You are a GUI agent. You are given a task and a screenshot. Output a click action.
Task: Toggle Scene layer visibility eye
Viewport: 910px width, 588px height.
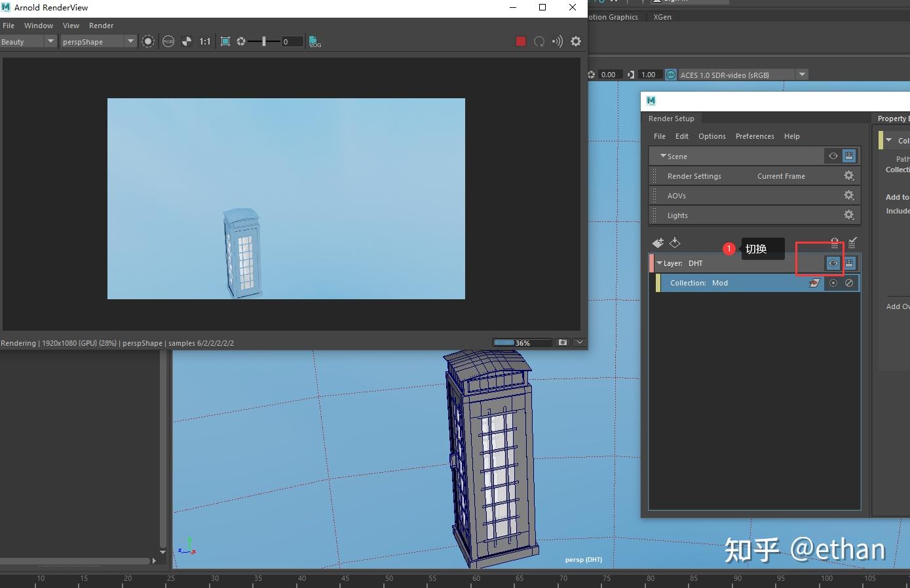[x=833, y=156]
